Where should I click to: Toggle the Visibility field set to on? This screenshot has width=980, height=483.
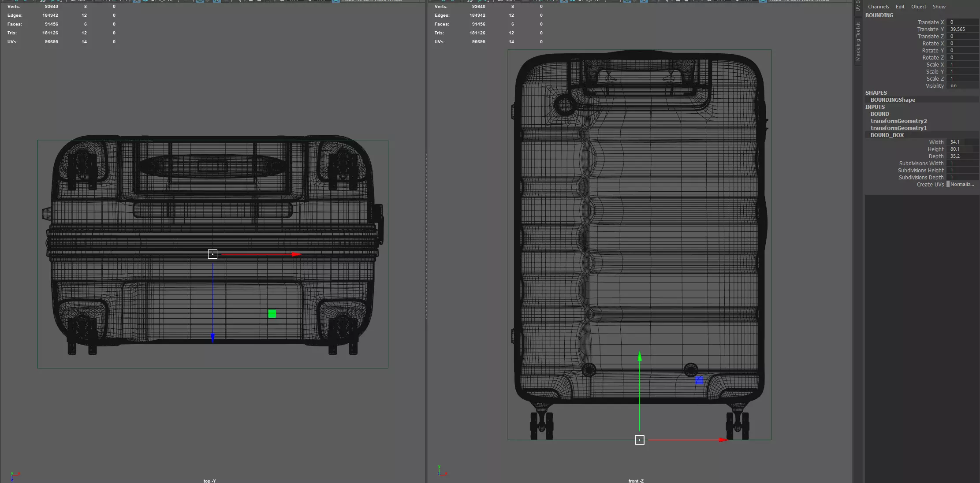[963, 85]
